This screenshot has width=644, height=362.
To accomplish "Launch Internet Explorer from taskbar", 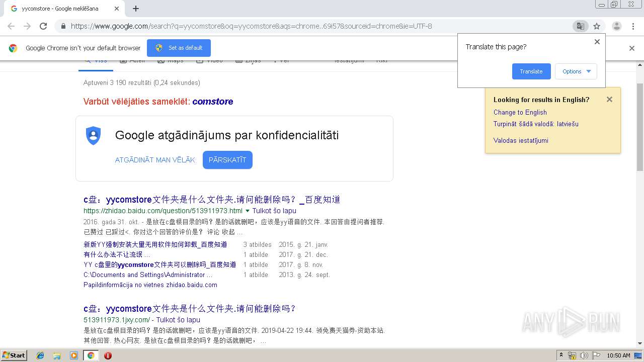I will (40, 355).
